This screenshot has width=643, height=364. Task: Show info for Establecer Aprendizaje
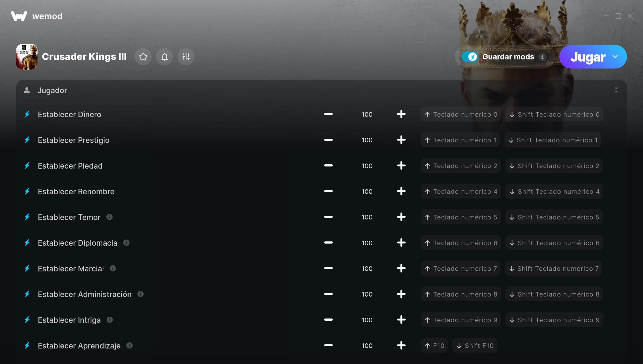pos(129,345)
